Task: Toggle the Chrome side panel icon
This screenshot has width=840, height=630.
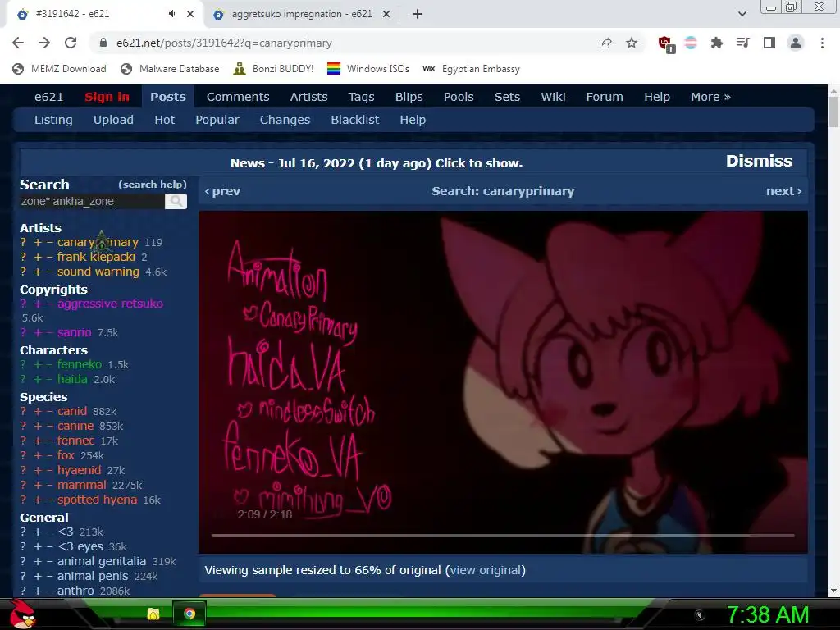Action: [769, 43]
